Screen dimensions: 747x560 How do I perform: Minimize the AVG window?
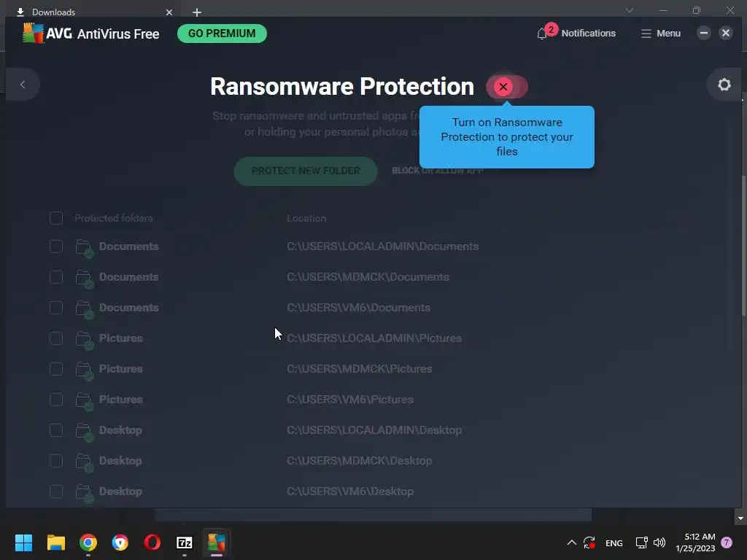704,33
